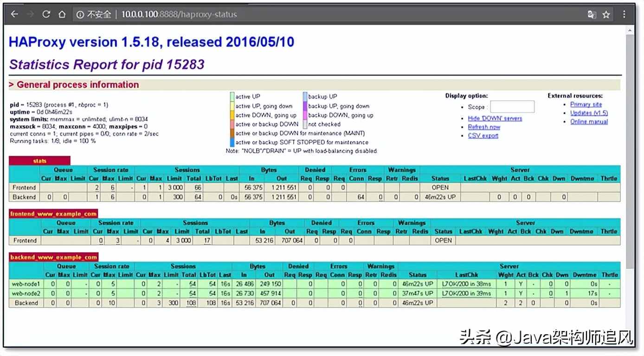Click inside the Scope filter input box

(x=512, y=107)
